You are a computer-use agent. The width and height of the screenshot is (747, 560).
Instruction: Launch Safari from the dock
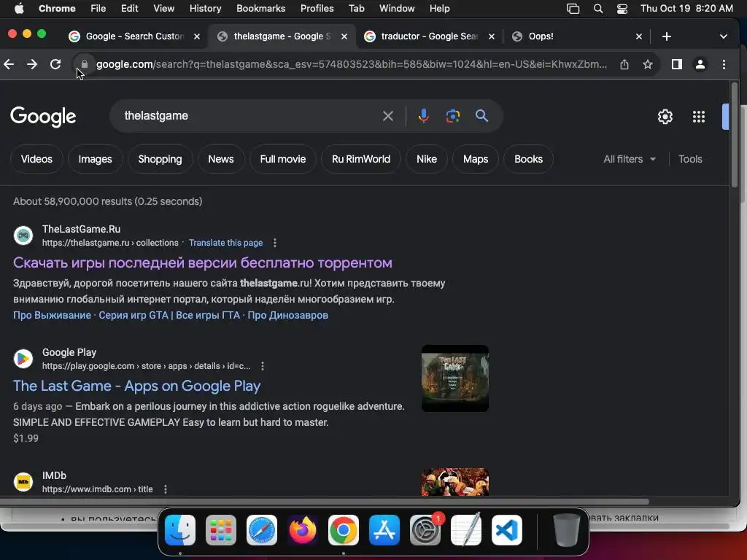point(262,530)
